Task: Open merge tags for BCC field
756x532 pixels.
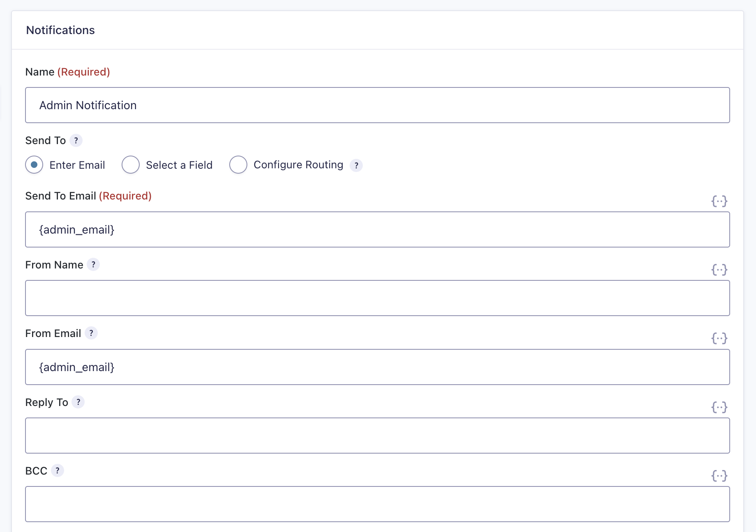Action: pos(719,476)
